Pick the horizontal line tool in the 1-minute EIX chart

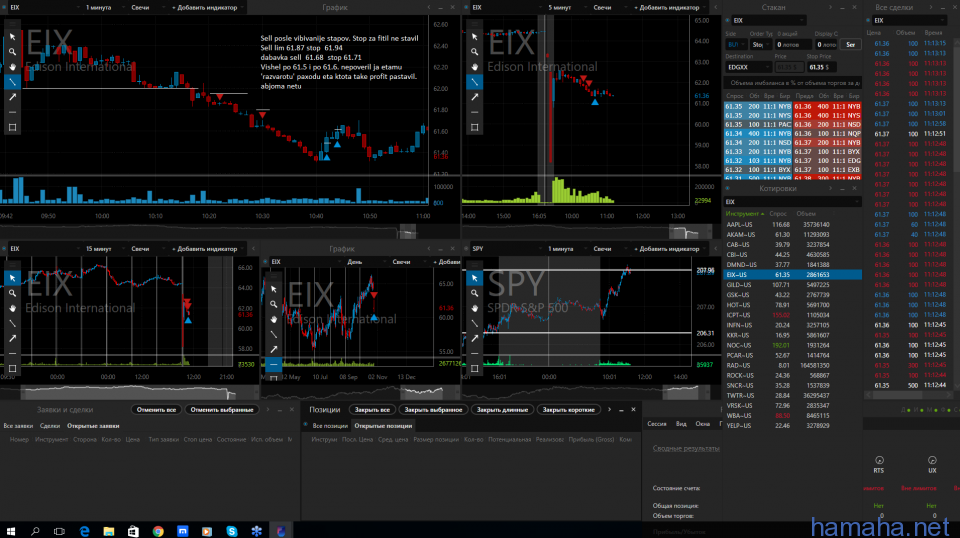[x=12, y=112]
